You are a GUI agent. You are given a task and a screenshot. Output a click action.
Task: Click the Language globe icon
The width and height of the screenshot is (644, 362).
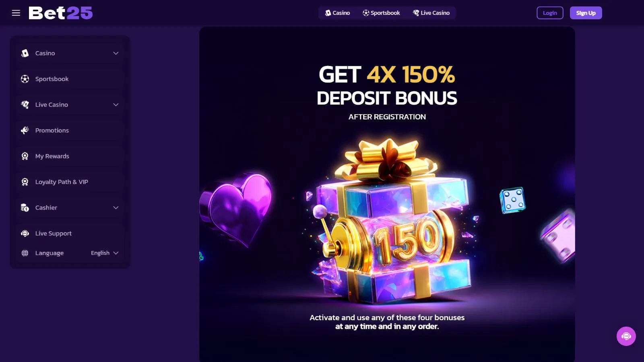25,253
